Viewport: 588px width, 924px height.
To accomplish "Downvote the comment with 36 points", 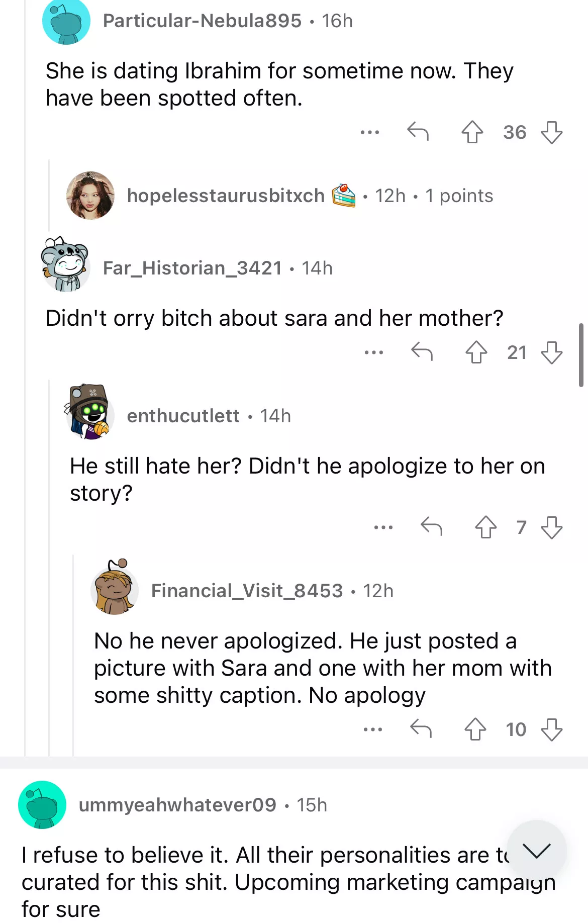I will [x=551, y=132].
